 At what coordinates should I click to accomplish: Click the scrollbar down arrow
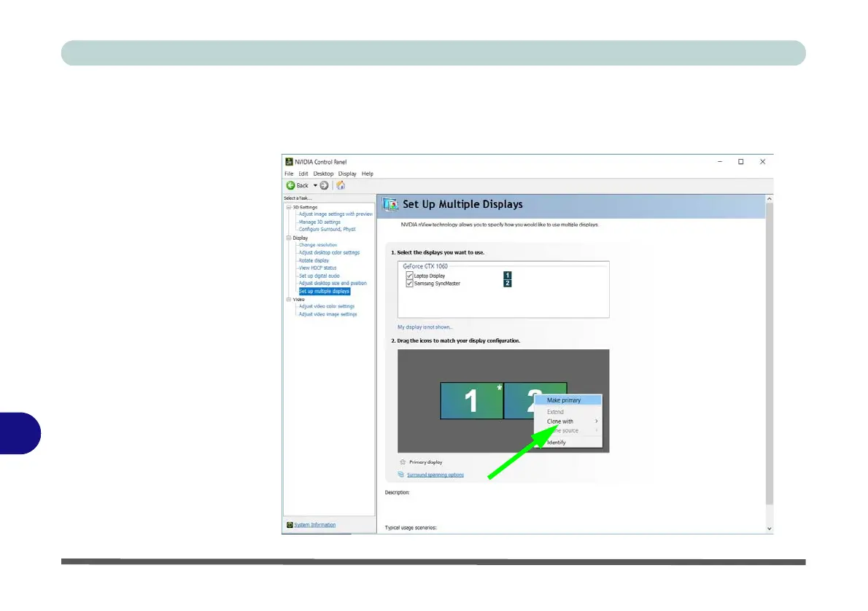769,529
